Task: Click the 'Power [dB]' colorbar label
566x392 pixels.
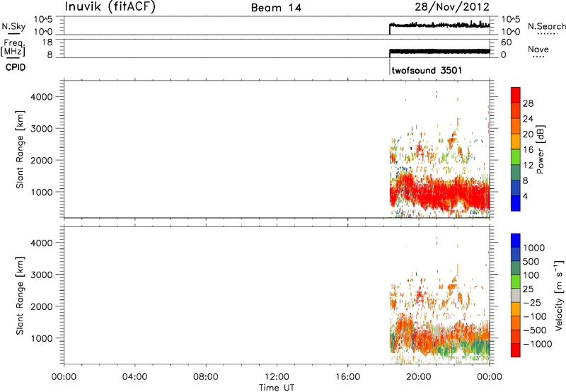Action: (x=540, y=149)
